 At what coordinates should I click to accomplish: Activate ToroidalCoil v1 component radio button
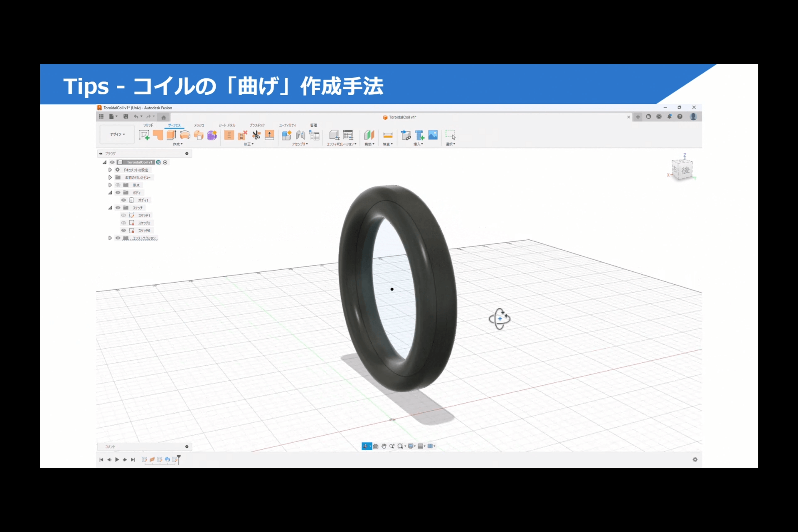point(165,163)
